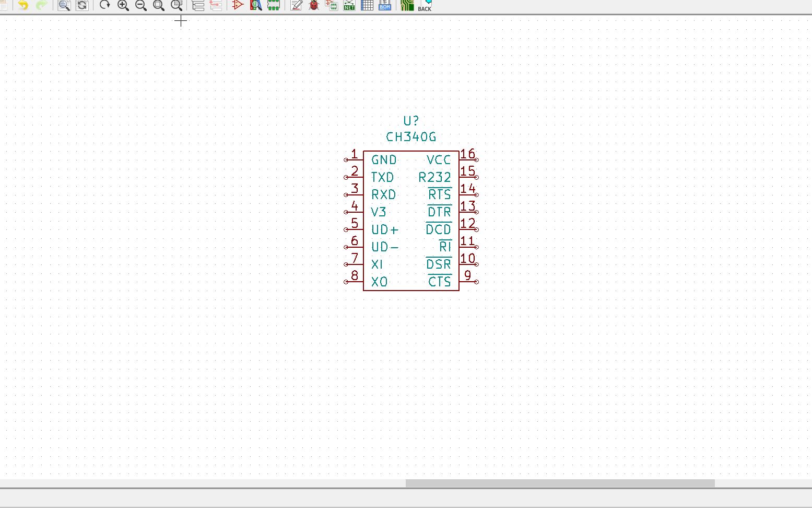Click the RI pin label
Screen dimensions: 812x508
[445, 247]
